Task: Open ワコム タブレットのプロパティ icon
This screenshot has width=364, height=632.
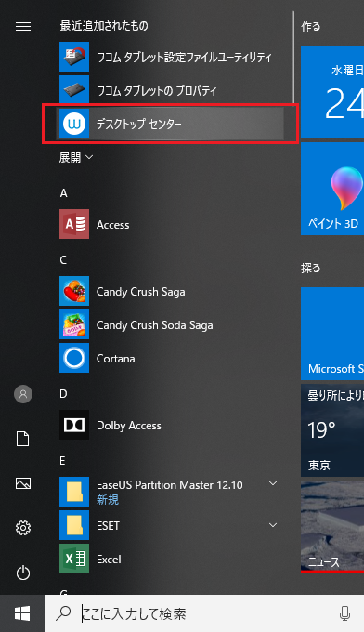Action: pos(74,90)
